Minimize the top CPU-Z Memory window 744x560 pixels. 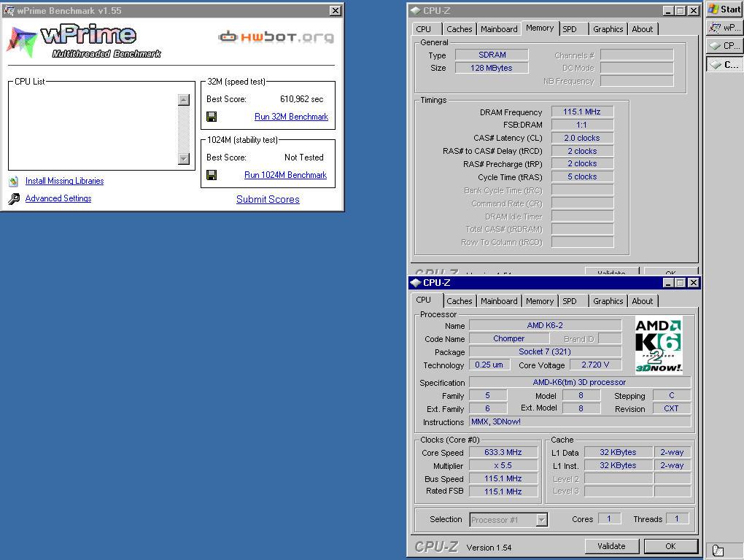(x=668, y=10)
